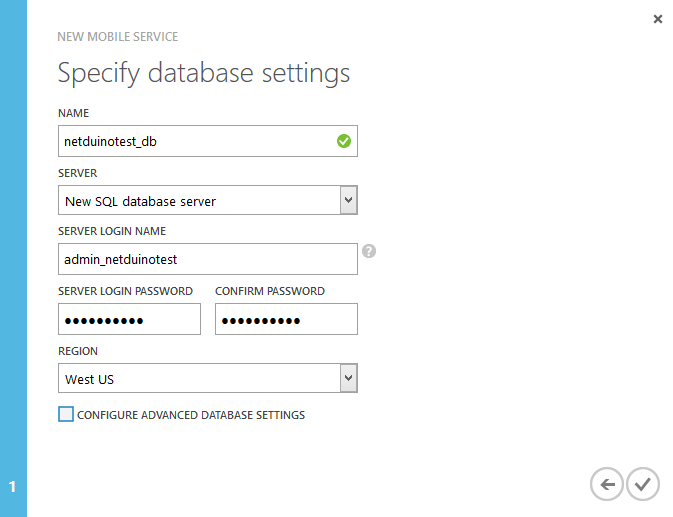Click the step 1 indicator on blue sidebar

tap(13, 487)
